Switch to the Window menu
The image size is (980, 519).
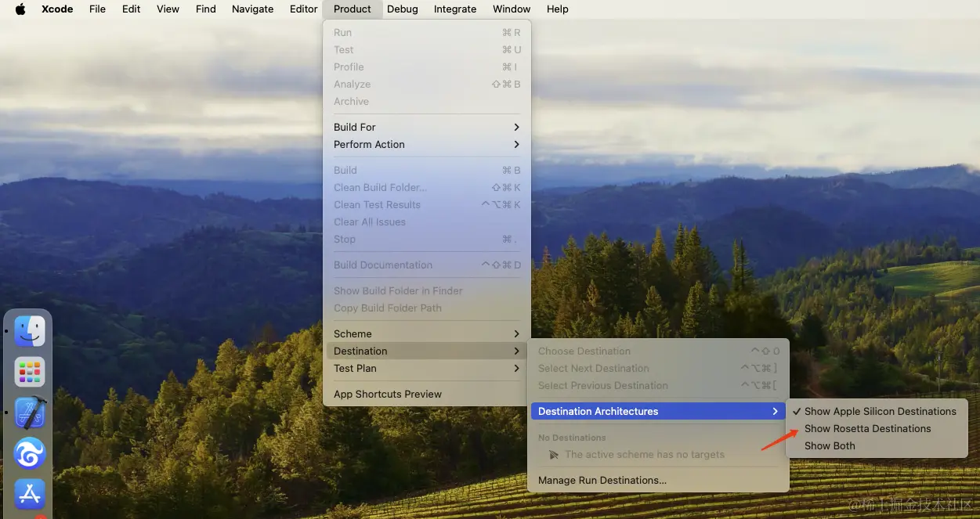click(511, 9)
